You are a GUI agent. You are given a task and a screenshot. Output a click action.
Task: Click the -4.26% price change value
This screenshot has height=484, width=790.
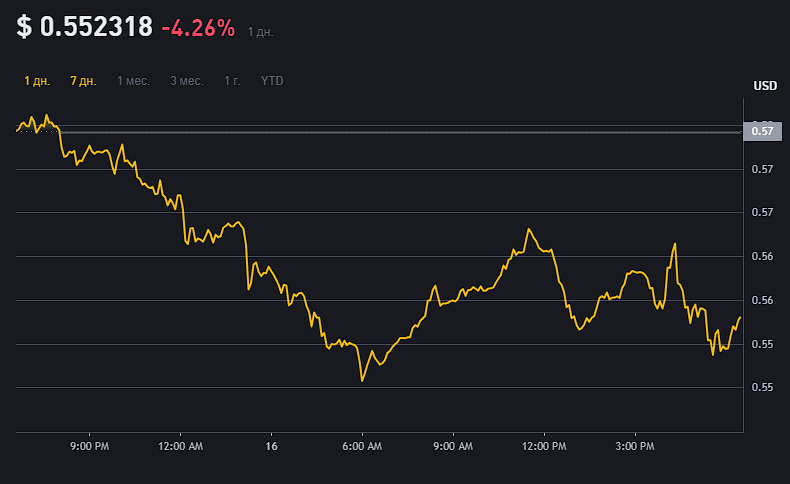pyautogui.click(x=198, y=29)
